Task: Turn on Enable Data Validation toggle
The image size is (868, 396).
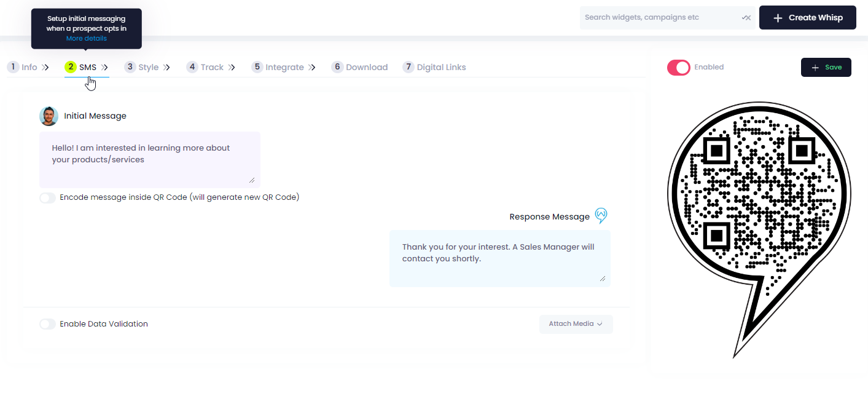Action: point(47,324)
